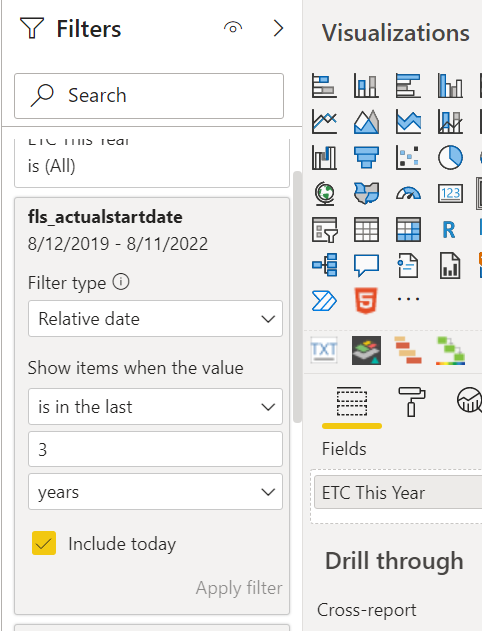The height and width of the screenshot is (631, 482).
Task: Switch to the Format paint roller tab
Action: point(411,402)
